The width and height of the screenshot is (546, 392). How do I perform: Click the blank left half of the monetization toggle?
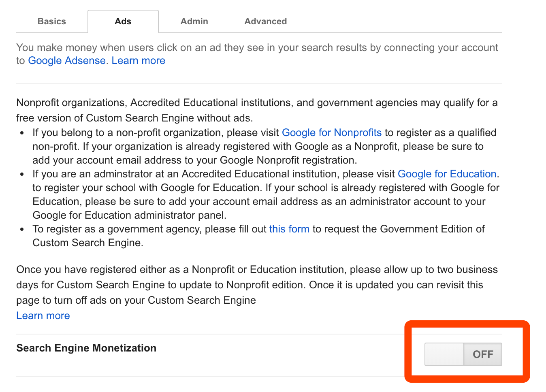(x=444, y=354)
